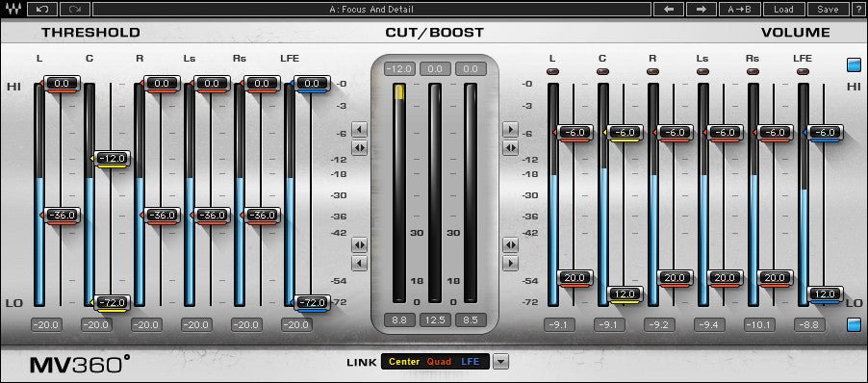The width and height of the screenshot is (868, 383).
Task: Toggle the blue HI square button
Action: click(855, 64)
